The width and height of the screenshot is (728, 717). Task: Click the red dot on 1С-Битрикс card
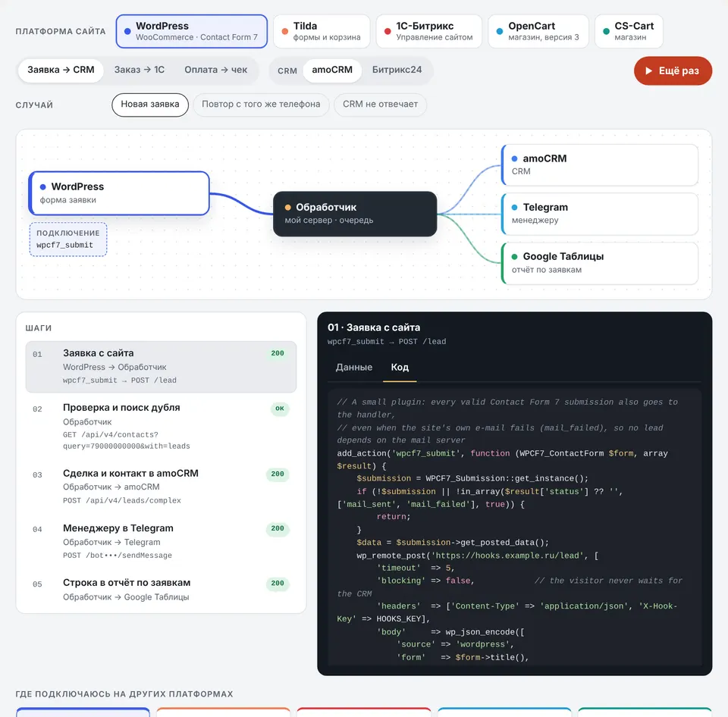(388, 32)
